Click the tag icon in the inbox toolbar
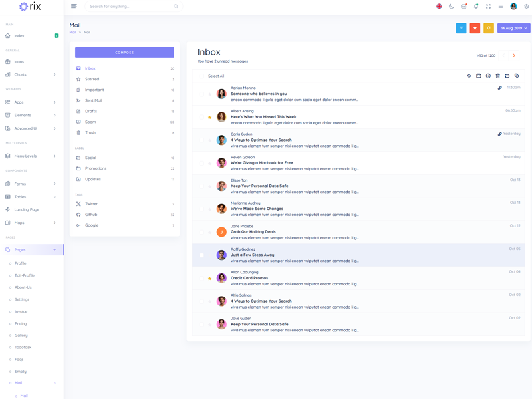The width and height of the screenshot is (532, 399). click(517, 76)
